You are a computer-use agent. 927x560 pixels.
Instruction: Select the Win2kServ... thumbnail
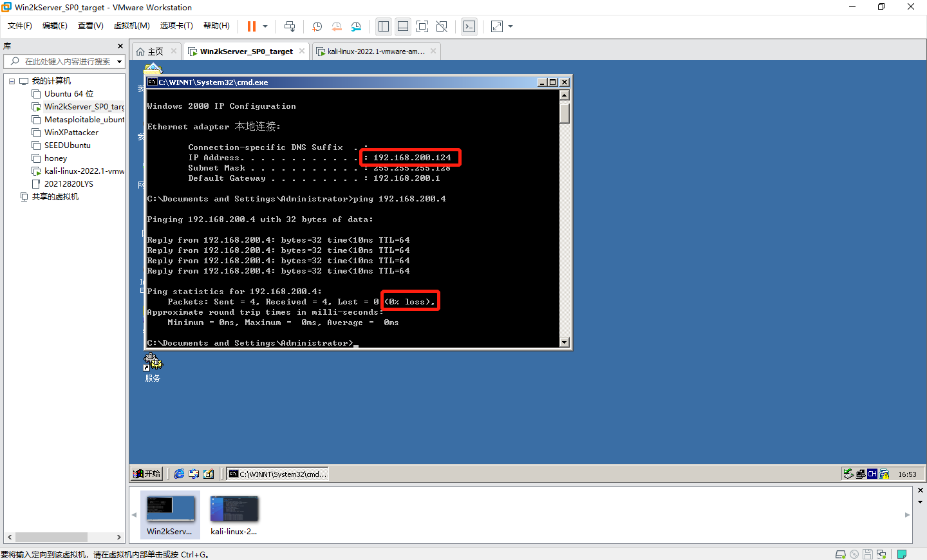coord(170,514)
